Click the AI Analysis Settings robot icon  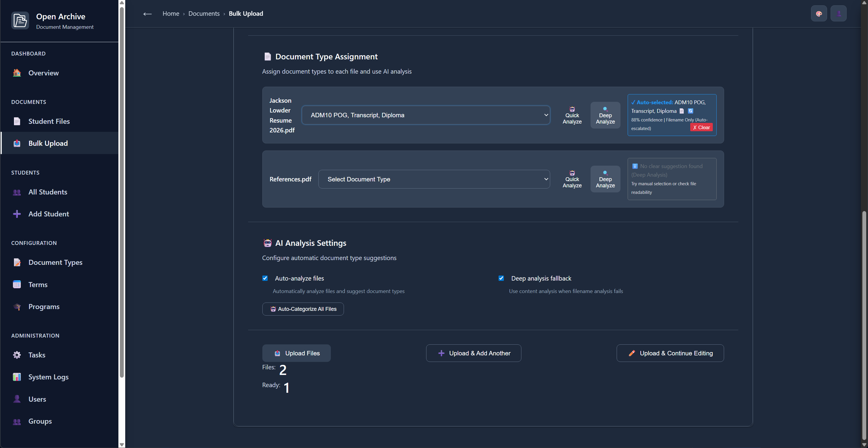pyautogui.click(x=268, y=243)
